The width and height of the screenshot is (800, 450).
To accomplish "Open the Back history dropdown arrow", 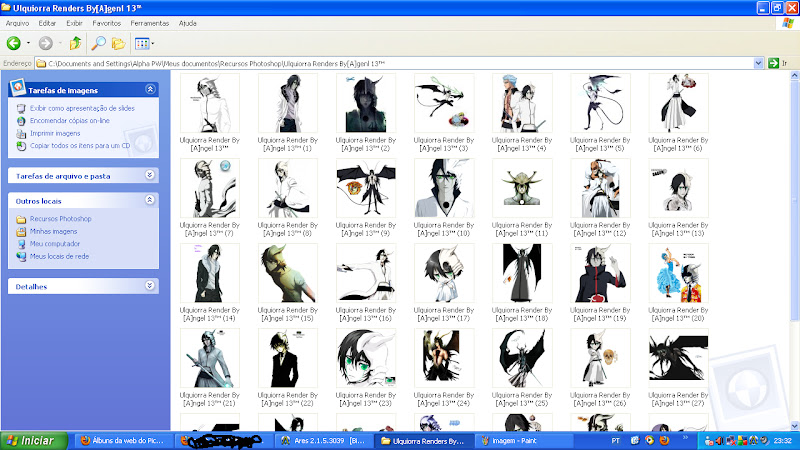I will point(28,43).
